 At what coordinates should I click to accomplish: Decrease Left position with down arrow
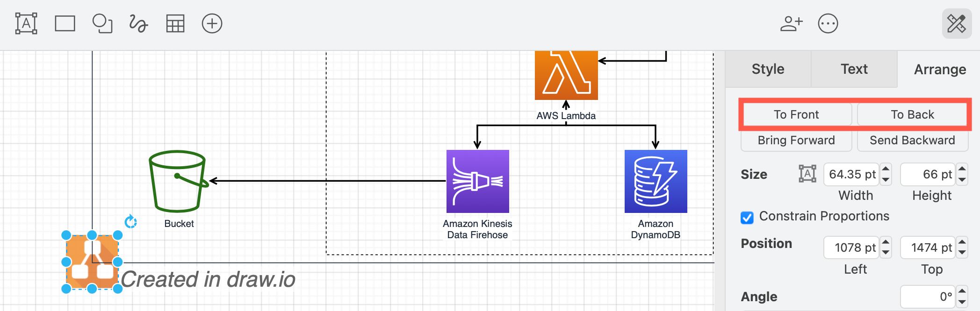pyautogui.click(x=886, y=253)
